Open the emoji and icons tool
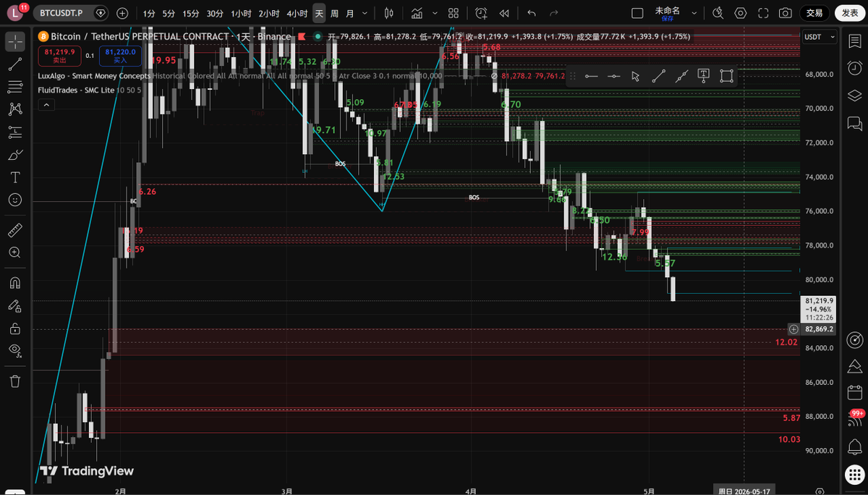The width and height of the screenshot is (868, 495). [14, 200]
